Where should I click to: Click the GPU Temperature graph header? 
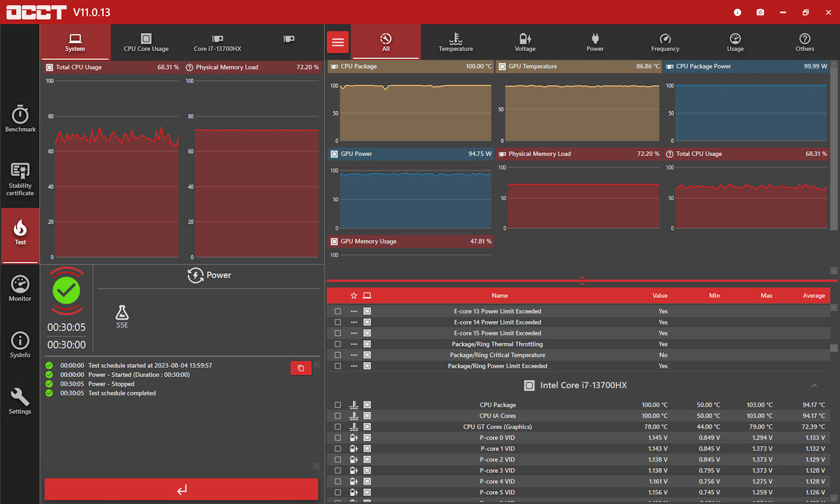pyautogui.click(x=579, y=67)
